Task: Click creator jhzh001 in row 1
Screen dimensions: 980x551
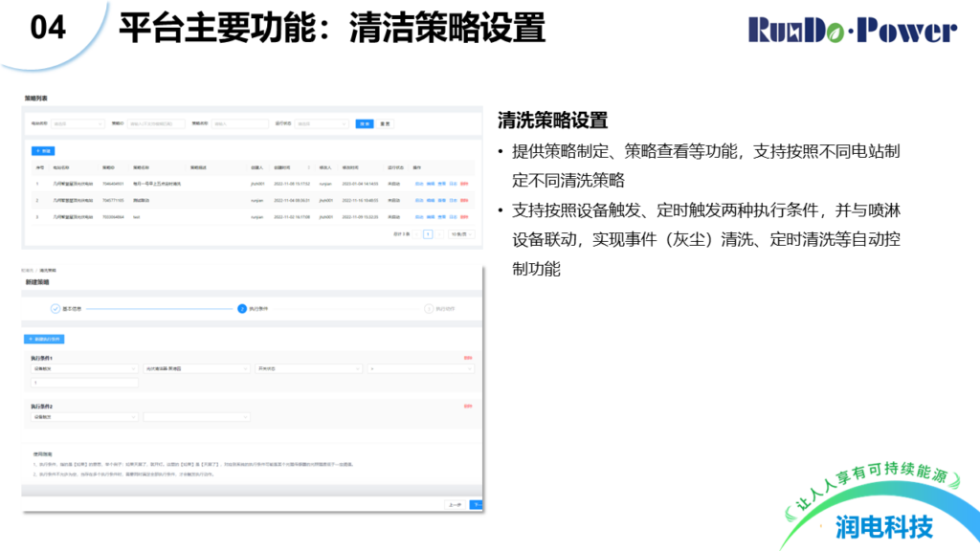Action: pyautogui.click(x=257, y=184)
